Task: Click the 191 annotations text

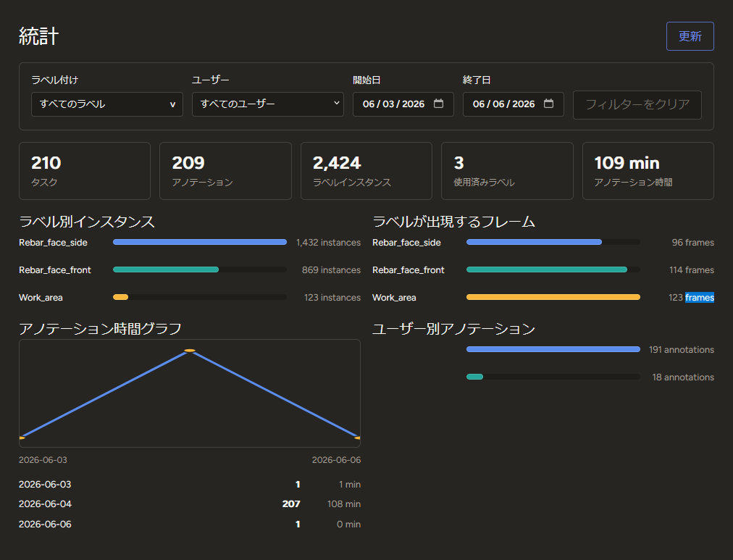Action: [681, 350]
